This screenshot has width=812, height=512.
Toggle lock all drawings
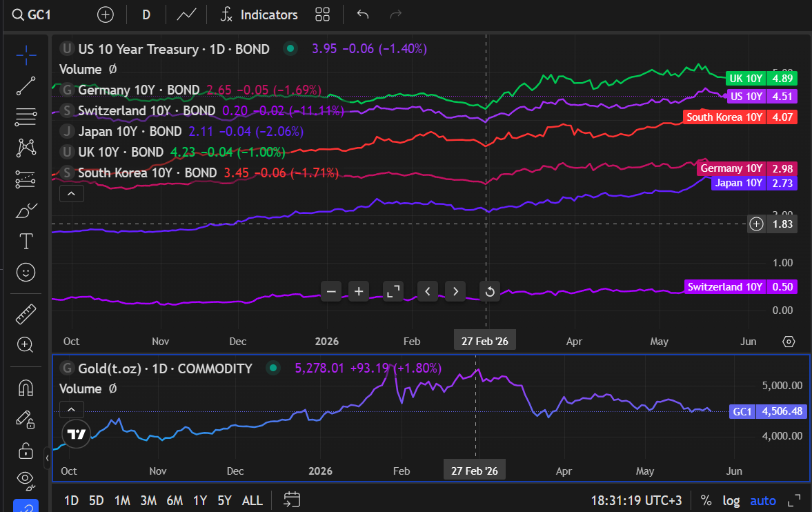[x=26, y=451]
